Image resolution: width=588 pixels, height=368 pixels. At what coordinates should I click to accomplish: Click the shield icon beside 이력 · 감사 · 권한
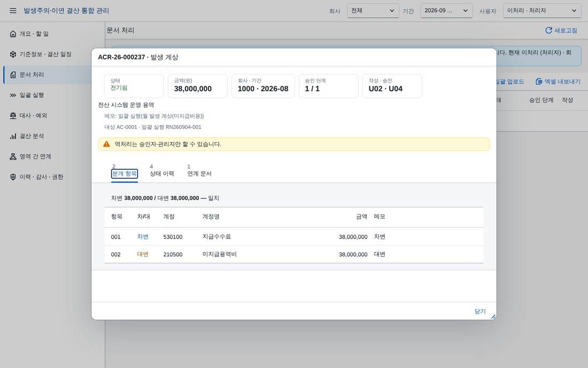click(x=13, y=177)
